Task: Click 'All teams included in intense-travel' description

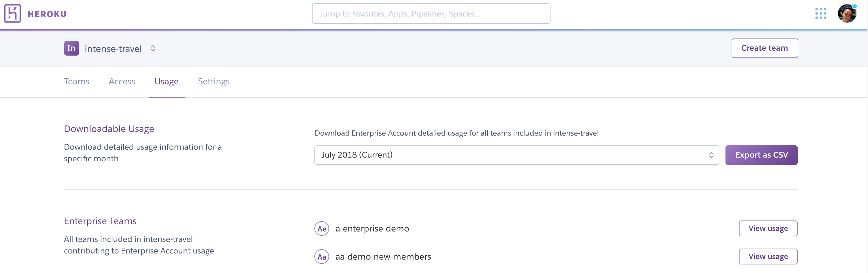Action: (140, 245)
